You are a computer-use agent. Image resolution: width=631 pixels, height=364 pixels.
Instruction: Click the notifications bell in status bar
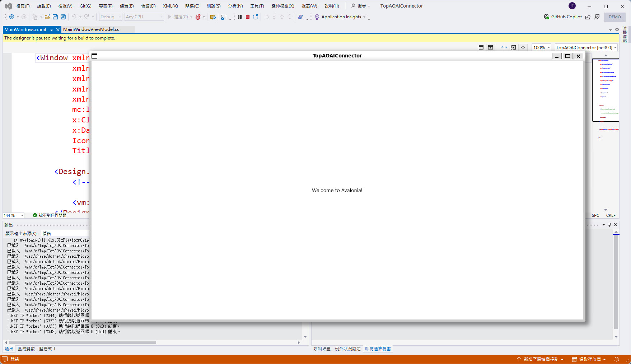coord(617,359)
